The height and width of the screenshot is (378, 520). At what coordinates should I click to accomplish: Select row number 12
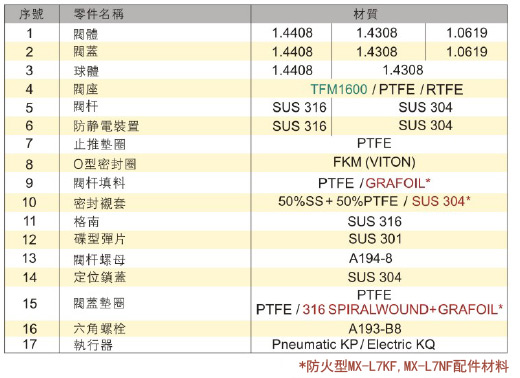click(30, 240)
